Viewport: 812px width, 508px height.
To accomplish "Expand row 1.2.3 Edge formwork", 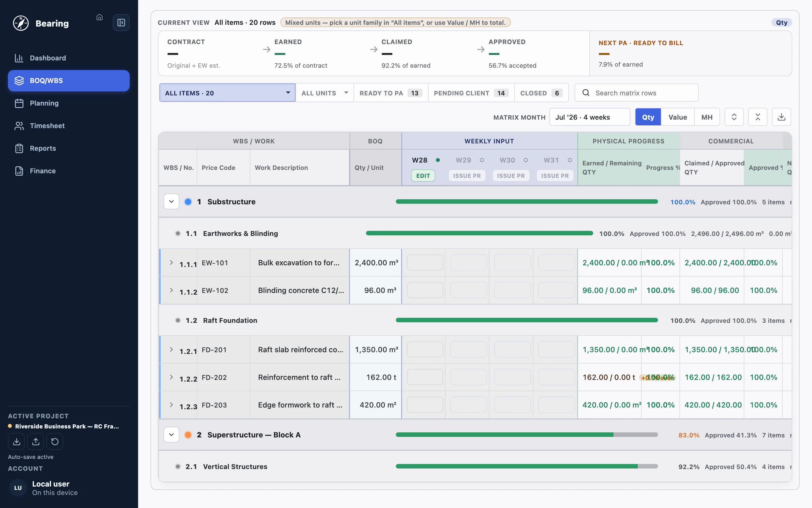I will [171, 404].
